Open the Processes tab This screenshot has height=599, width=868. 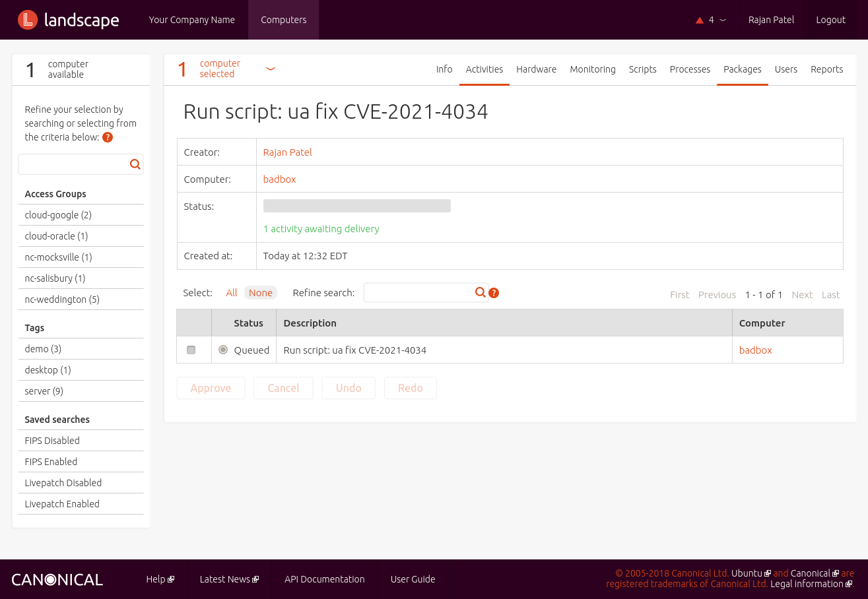(x=690, y=69)
